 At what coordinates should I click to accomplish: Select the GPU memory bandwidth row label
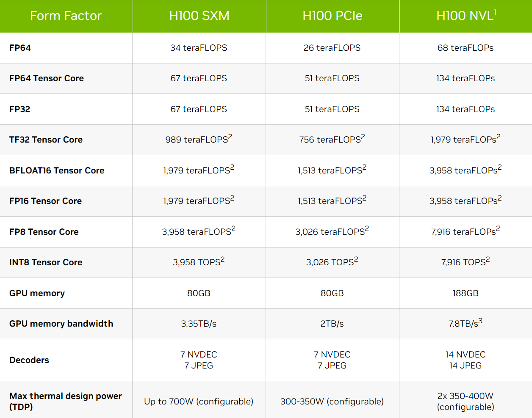tap(61, 324)
